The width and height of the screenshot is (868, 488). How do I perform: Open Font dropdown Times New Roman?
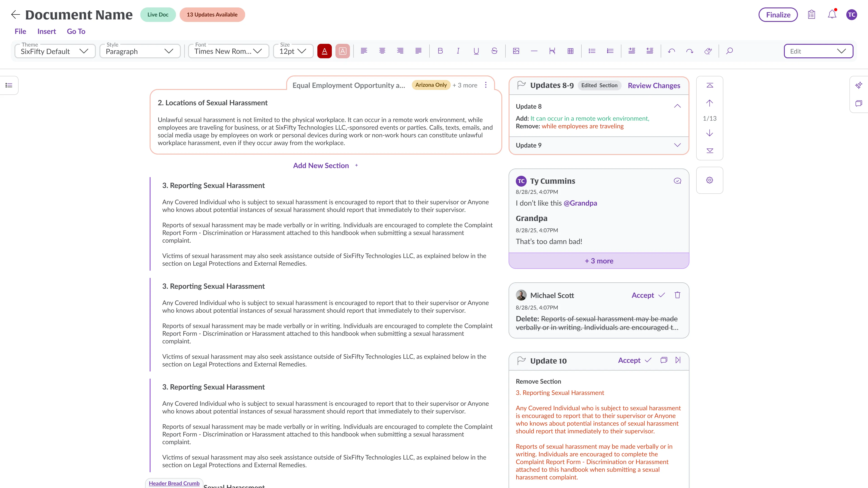click(x=229, y=51)
